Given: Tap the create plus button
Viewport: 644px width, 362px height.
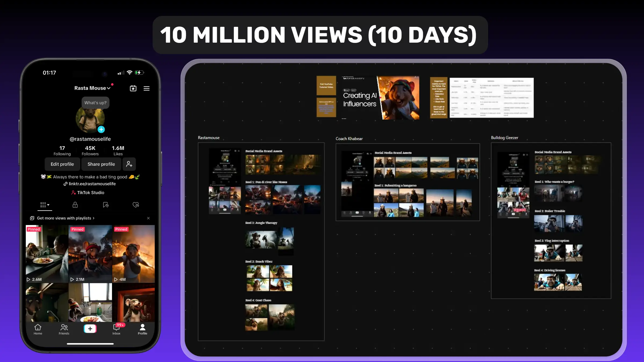Looking at the screenshot, I should [90, 328].
